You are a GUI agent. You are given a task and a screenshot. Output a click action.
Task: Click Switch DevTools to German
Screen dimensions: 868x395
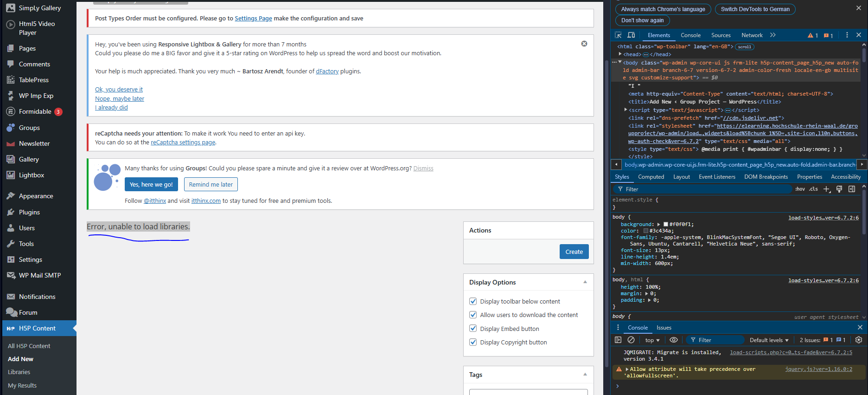[x=755, y=9]
